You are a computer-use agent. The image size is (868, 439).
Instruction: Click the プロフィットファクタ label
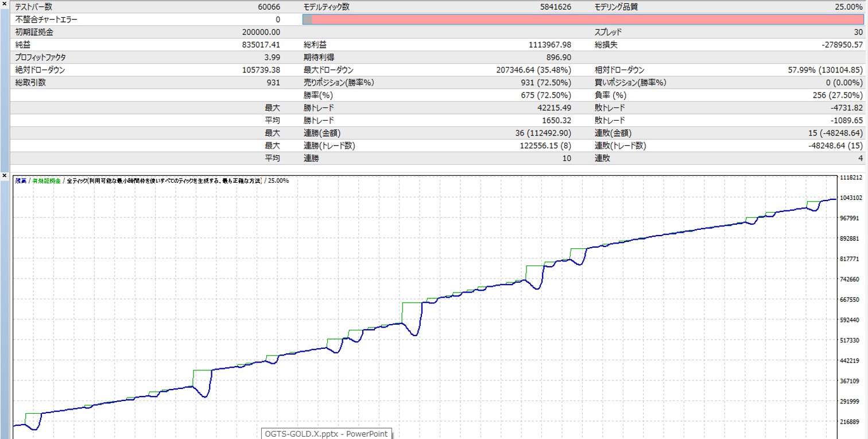(40, 57)
